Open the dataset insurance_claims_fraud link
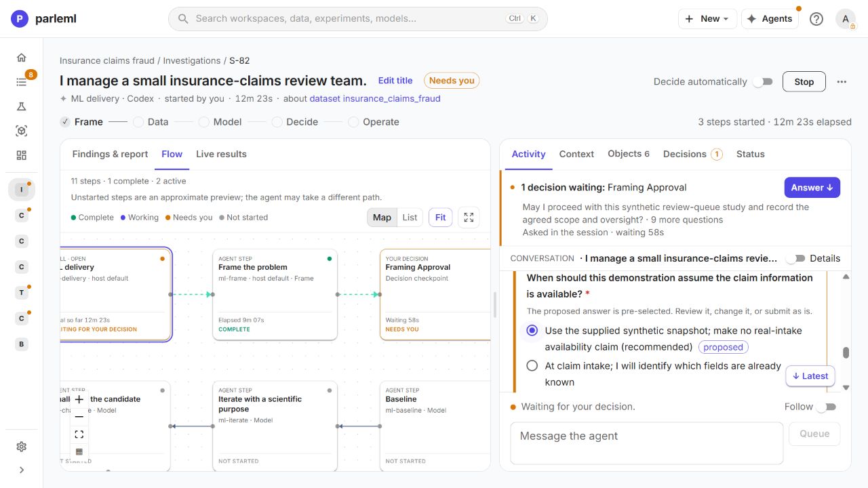This screenshot has width=868, height=488. pos(375,99)
